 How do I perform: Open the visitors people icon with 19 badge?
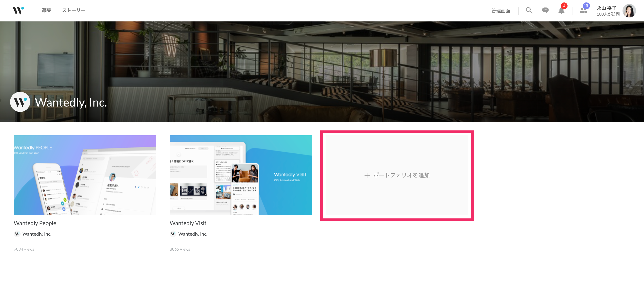(x=583, y=10)
